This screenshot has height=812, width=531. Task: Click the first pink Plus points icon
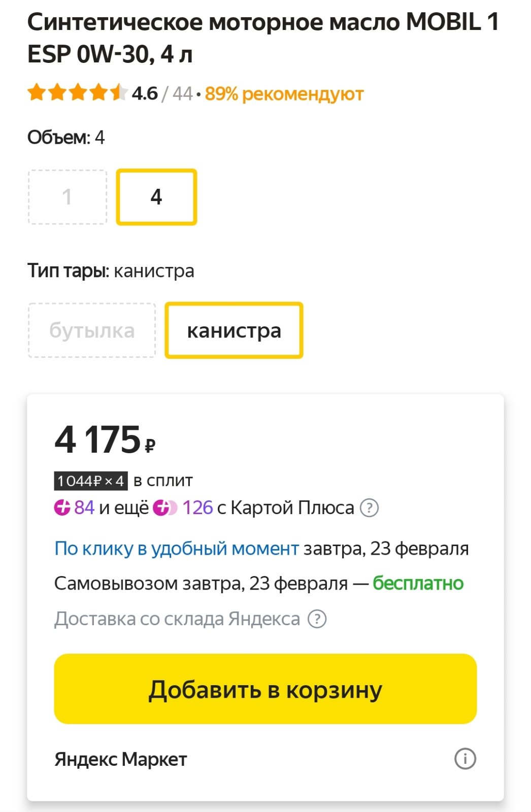point(62,507)
